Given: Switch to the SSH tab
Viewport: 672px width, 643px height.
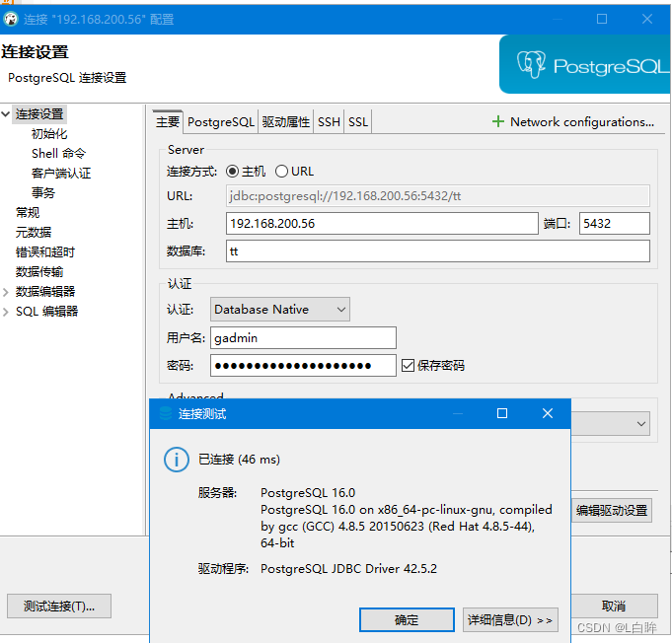Looking at the screenshot, I should tap(329, 122).
